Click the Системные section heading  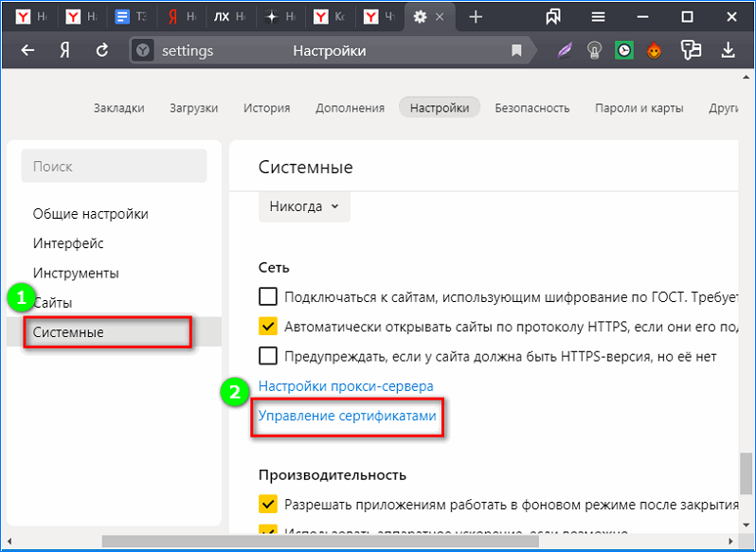[305, 168]
